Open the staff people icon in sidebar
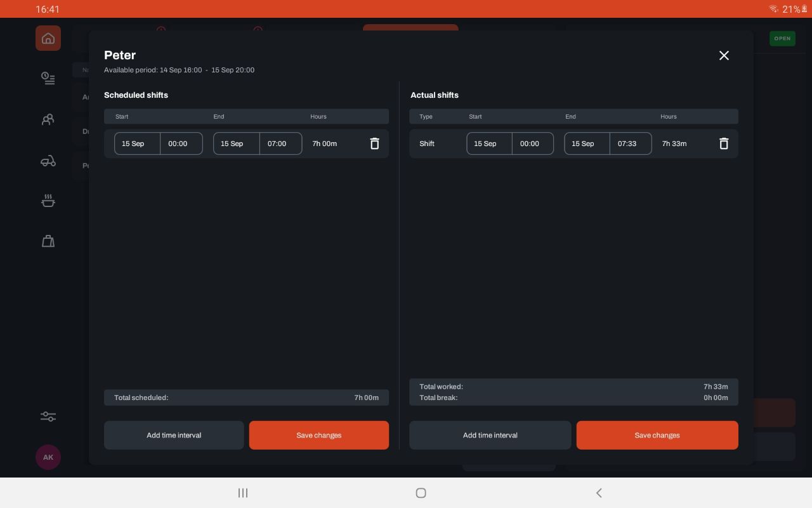 [48, 120]
